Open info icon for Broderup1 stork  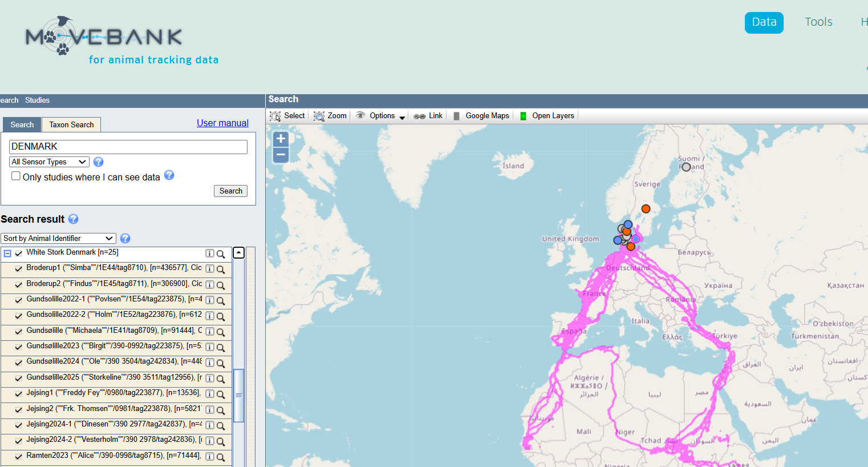(x=210, y=269)
